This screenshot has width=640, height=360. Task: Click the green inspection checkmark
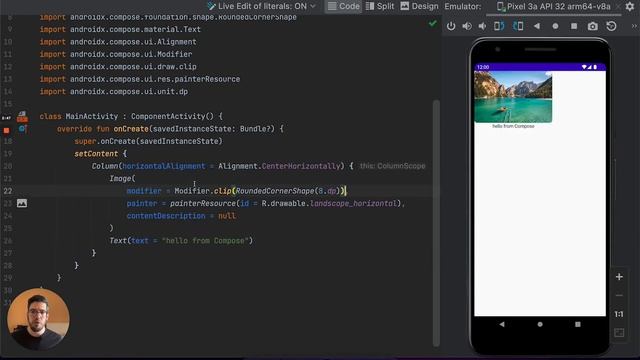433,24
